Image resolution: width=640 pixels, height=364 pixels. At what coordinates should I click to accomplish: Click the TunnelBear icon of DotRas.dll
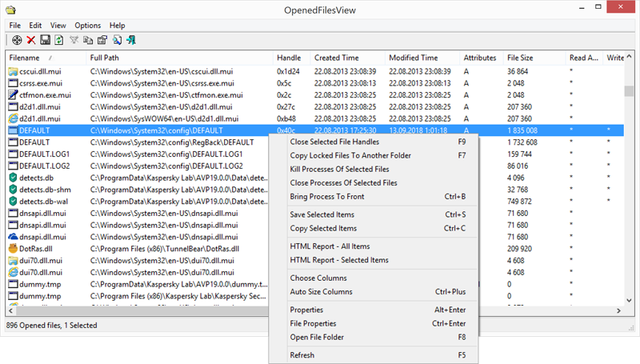pos(13,249)
